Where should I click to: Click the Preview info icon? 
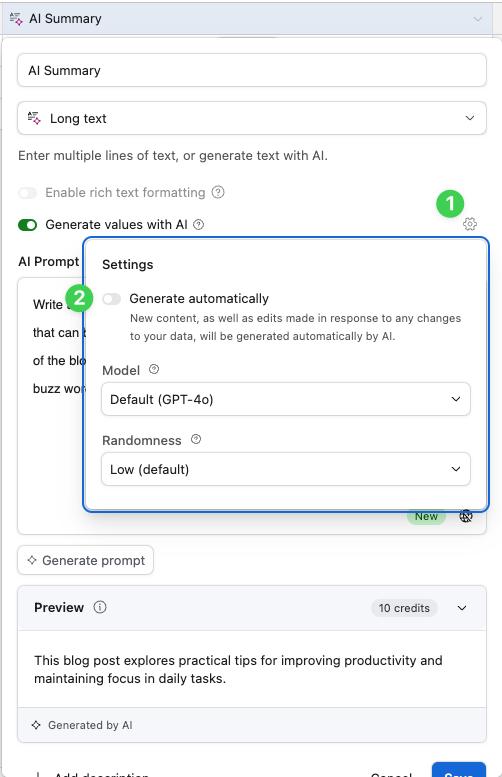tap(100, 608)
